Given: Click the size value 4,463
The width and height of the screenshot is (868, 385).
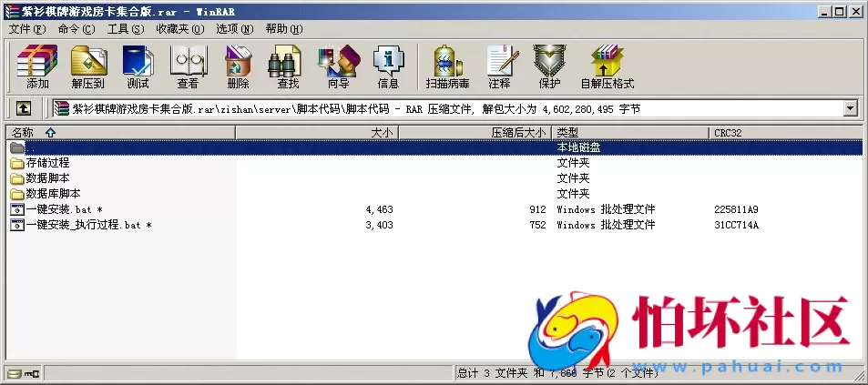Looking at the screenshot, I should 380,209.
